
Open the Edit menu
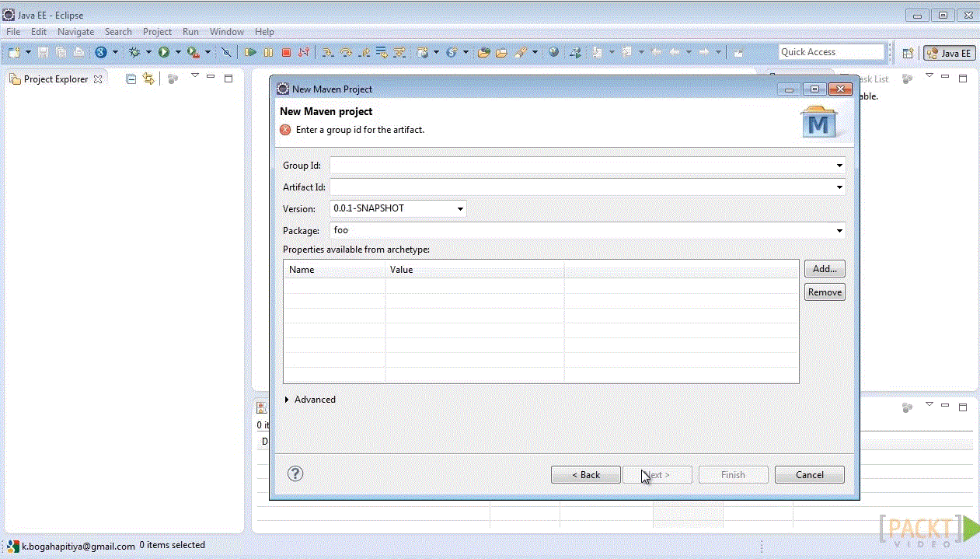(x=39, y=32)
